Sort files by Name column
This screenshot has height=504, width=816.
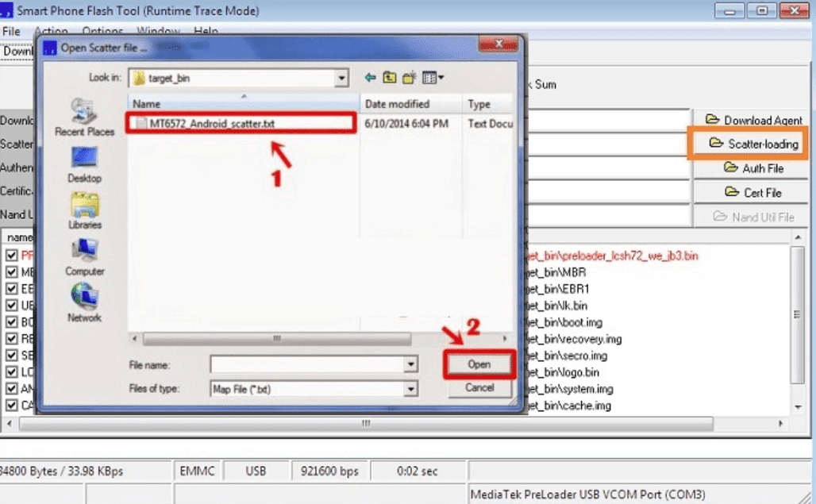pos(244,104)
